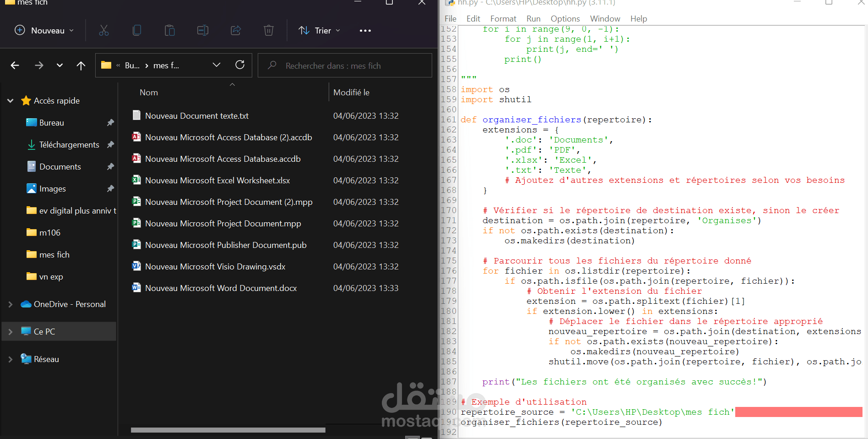Open the Help menu in IDLE
The image size is (868, 439).
pos(639,19)
